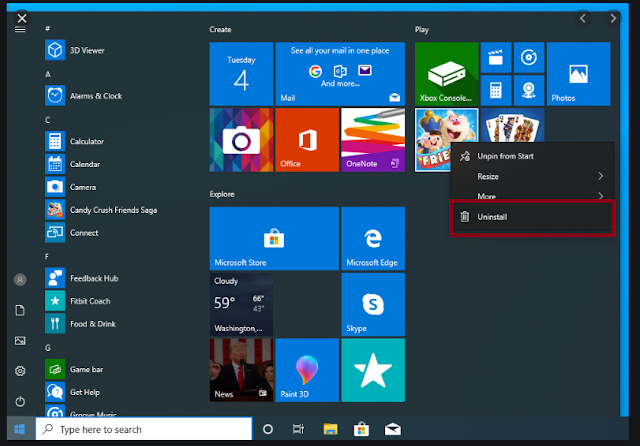The width and height of the screenshot is (640, 446).
Task: Click the 'G' letter header in app list
Action: [48, 348]
